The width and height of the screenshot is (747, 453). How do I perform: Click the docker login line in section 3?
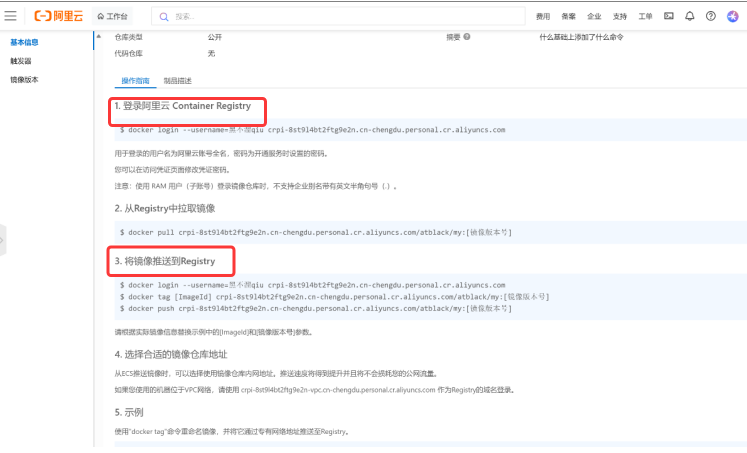tap(313, 285)
